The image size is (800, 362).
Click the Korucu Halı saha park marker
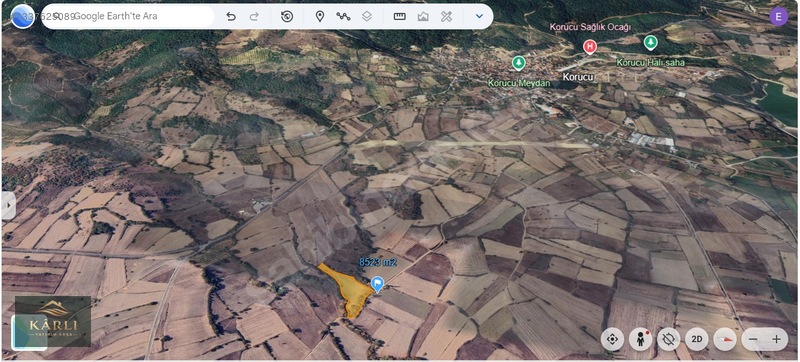pos(650,42)
